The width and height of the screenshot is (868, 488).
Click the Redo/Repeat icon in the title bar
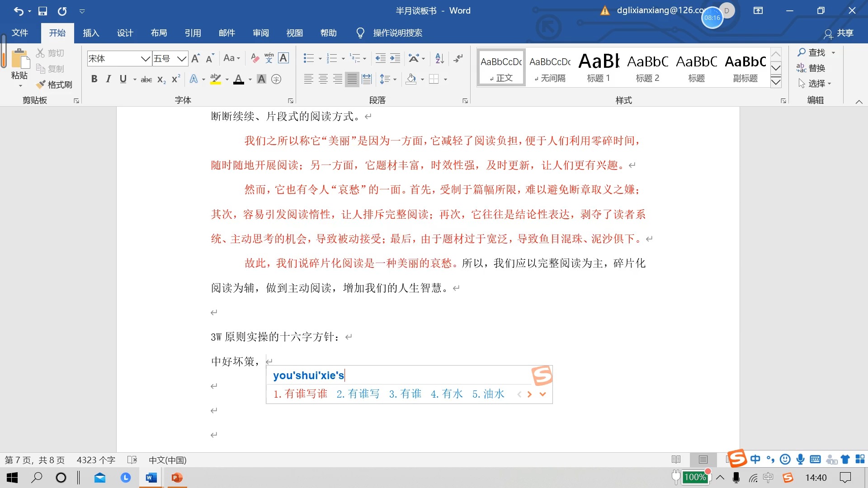[x=62, y=11]
